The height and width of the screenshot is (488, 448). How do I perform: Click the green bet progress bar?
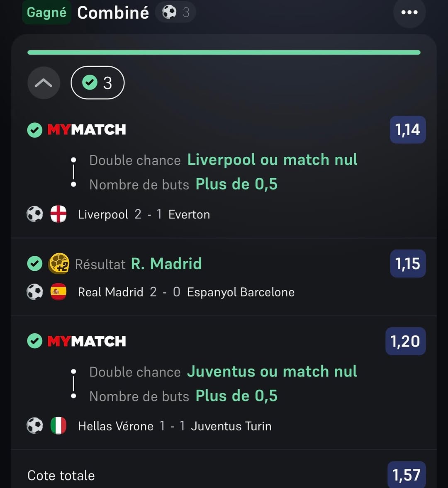click(224, 53)
